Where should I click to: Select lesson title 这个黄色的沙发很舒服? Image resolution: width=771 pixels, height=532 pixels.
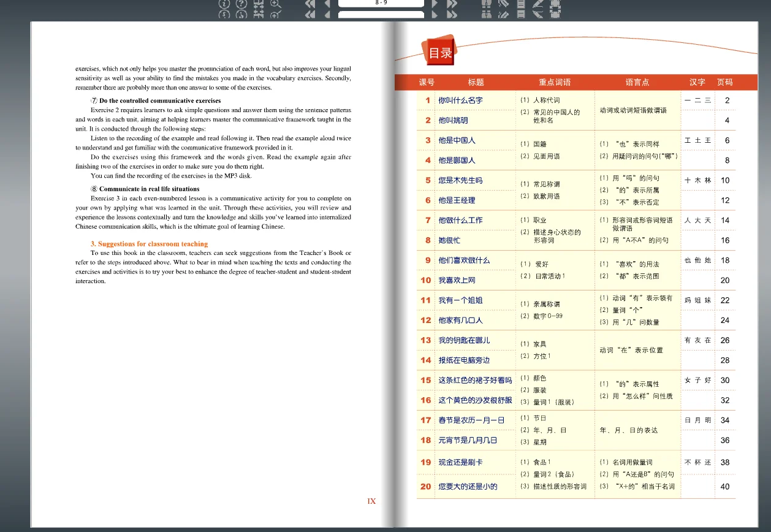pyautogui.click(x=475, y=400)
